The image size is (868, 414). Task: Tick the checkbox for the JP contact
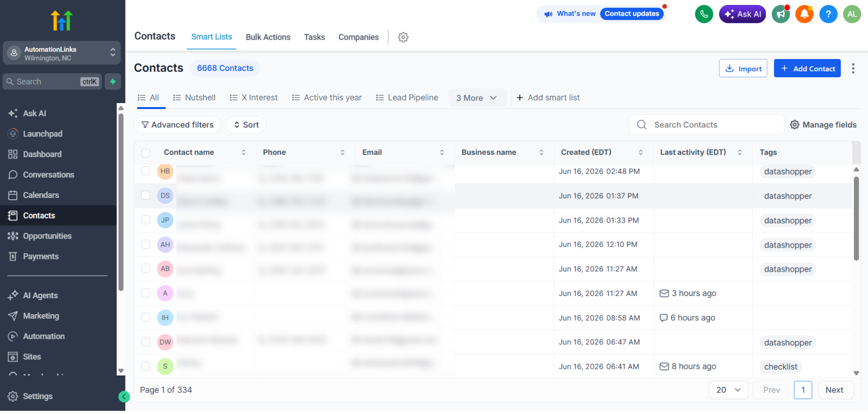coord(146,220)
